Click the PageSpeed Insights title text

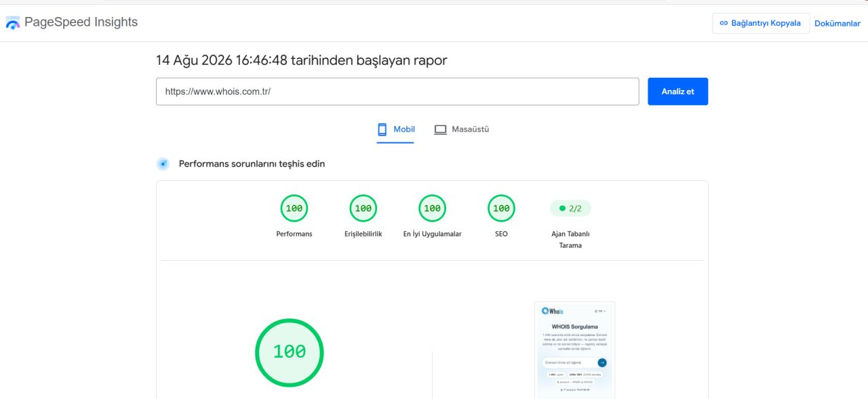pos(81,22)
